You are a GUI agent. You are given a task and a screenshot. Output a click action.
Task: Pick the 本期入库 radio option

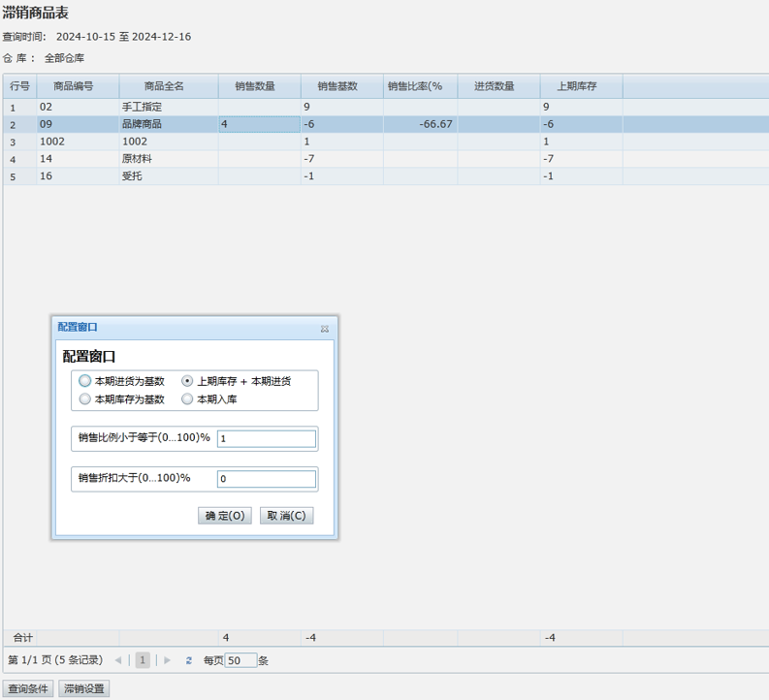(188, 398)
